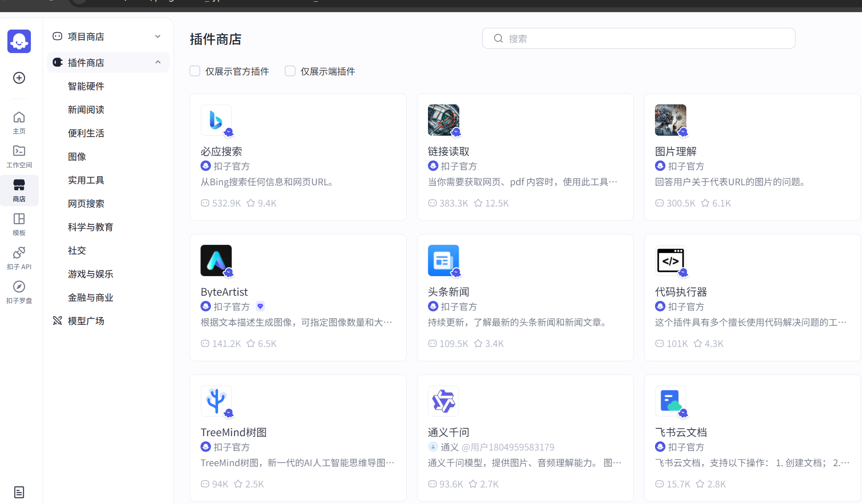Click the ByteArtist plugin icon
This screenshot has height=504, width=862.
coord(216,260)
